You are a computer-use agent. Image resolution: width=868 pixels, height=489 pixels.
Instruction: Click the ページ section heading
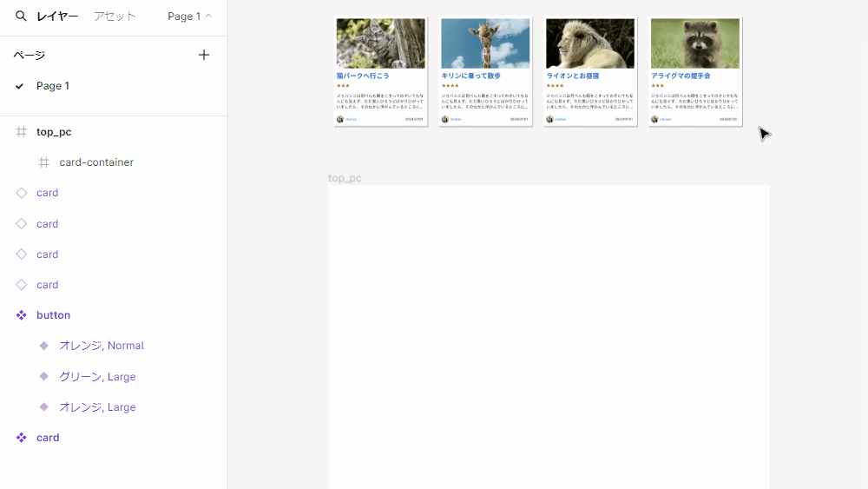click(x=30, y=55)
